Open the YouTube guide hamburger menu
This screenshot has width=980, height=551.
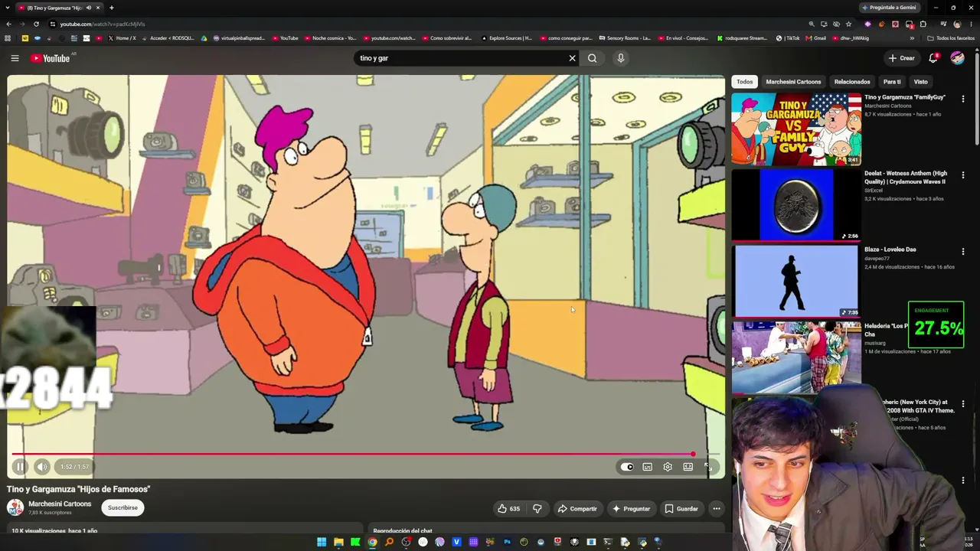pyautogui.click(x=15, y=58)
